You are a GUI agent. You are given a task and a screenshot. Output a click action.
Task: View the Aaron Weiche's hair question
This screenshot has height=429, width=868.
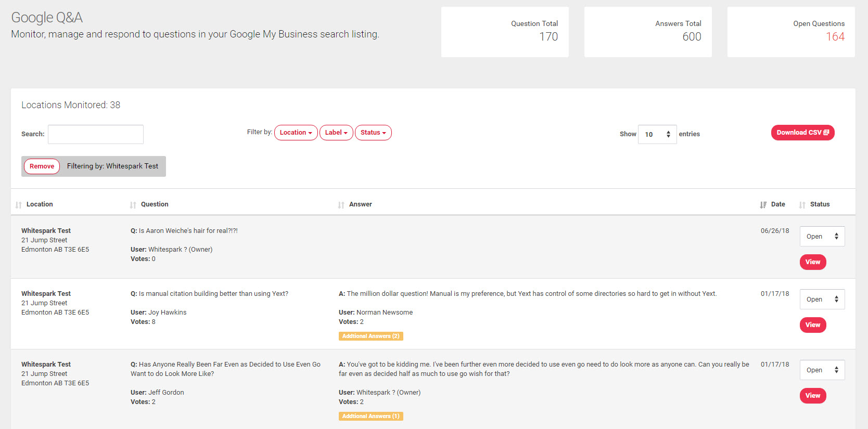click(812, 262)
